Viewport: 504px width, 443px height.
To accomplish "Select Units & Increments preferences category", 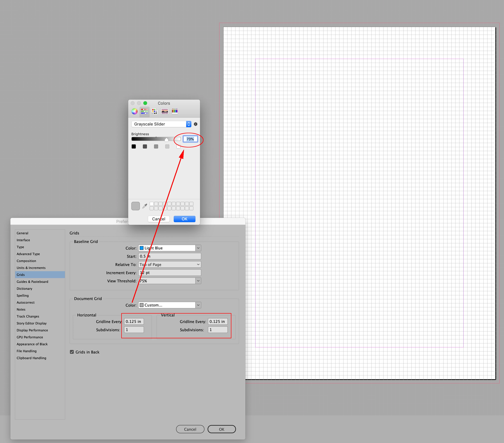I will (31, 268).
